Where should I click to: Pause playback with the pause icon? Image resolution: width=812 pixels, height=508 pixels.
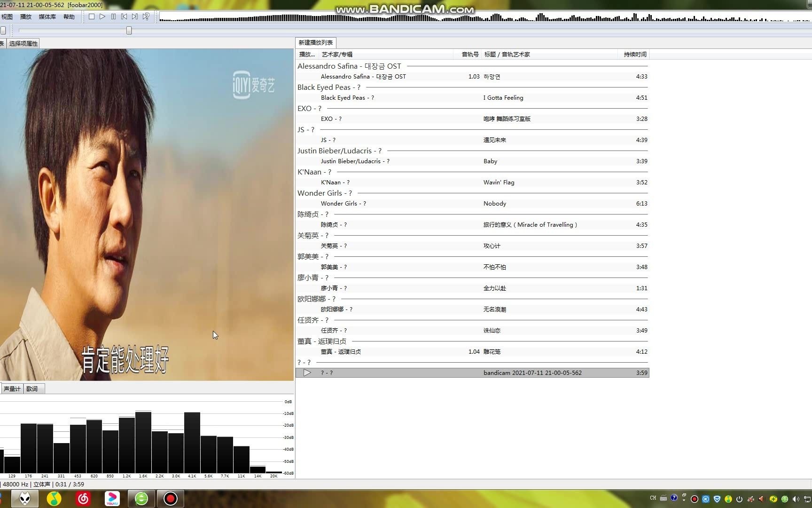(x=113, y=16)
